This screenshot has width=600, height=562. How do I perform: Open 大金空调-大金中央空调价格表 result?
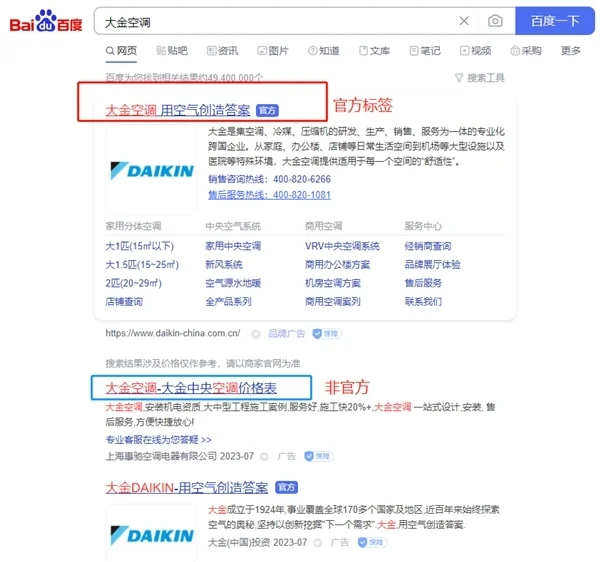click(191, 388)
